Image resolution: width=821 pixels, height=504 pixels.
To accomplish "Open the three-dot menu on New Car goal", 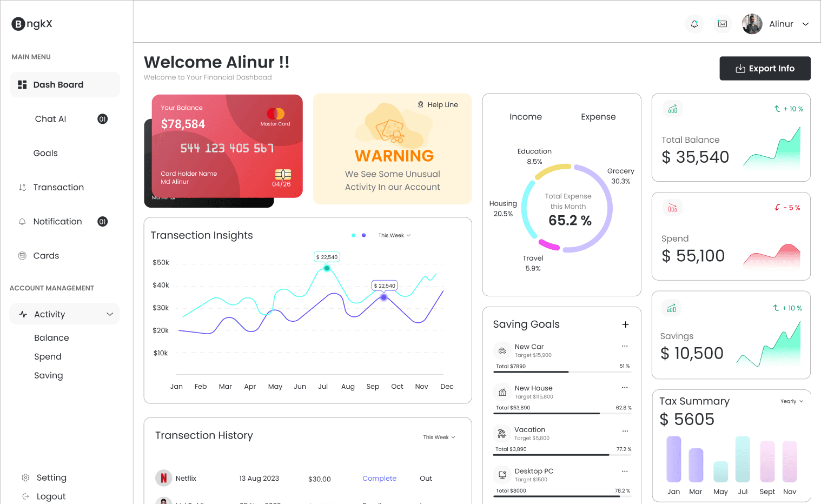I will click(625, 346).
